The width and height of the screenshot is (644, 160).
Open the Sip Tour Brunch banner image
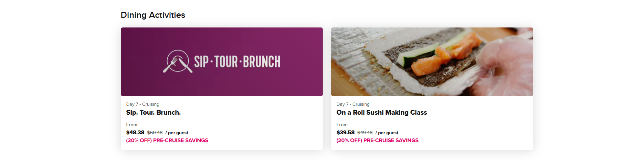tap(222, 62)
